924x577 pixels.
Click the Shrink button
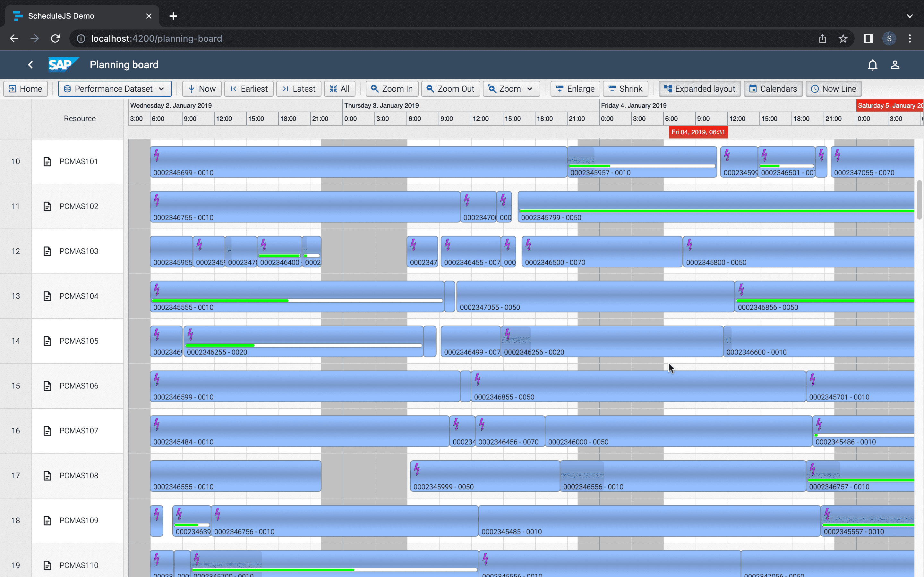pyautogui.click(x=625, y=88)
